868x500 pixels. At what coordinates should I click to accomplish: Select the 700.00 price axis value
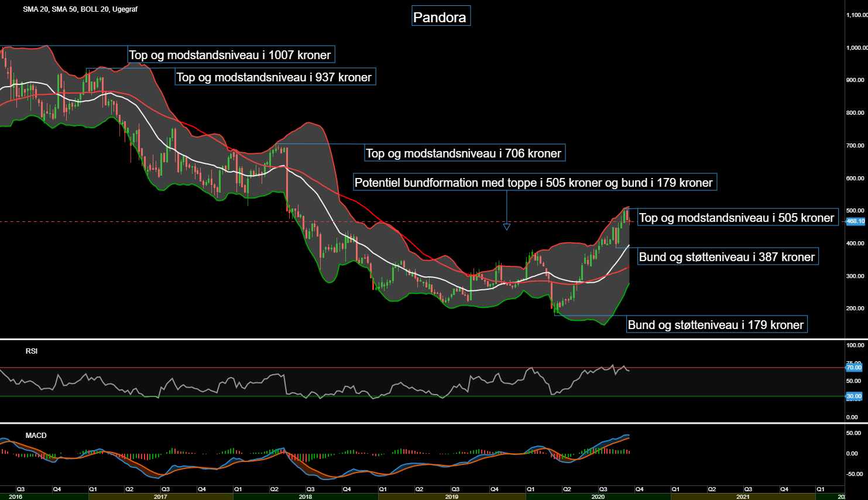pyautogui.click(x=855, y=146)
